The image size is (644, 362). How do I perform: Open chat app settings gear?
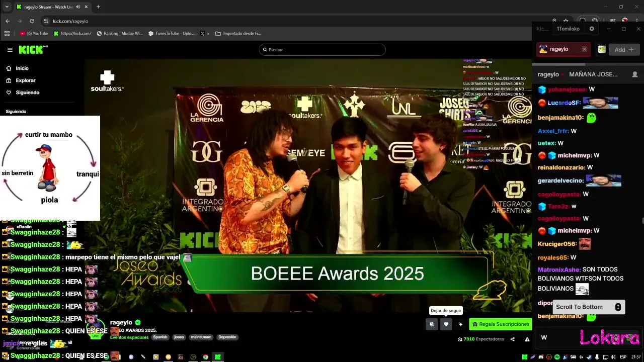[592, 29]
